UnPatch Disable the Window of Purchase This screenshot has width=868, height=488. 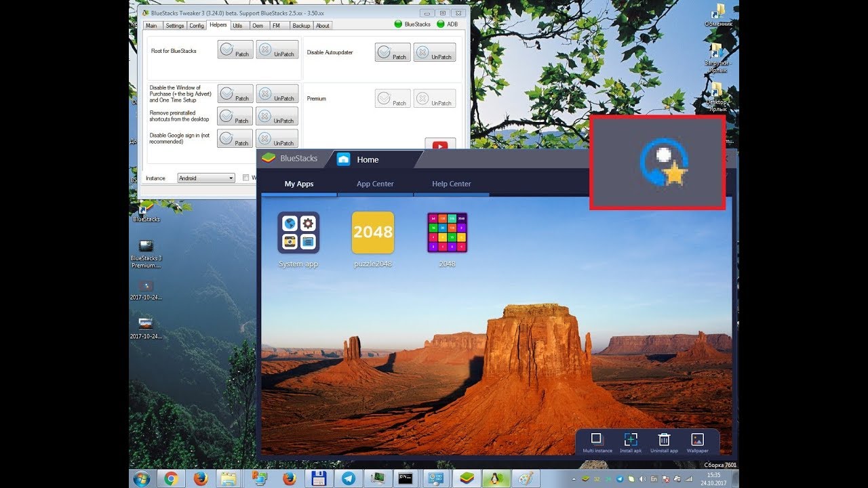[277, 94]
